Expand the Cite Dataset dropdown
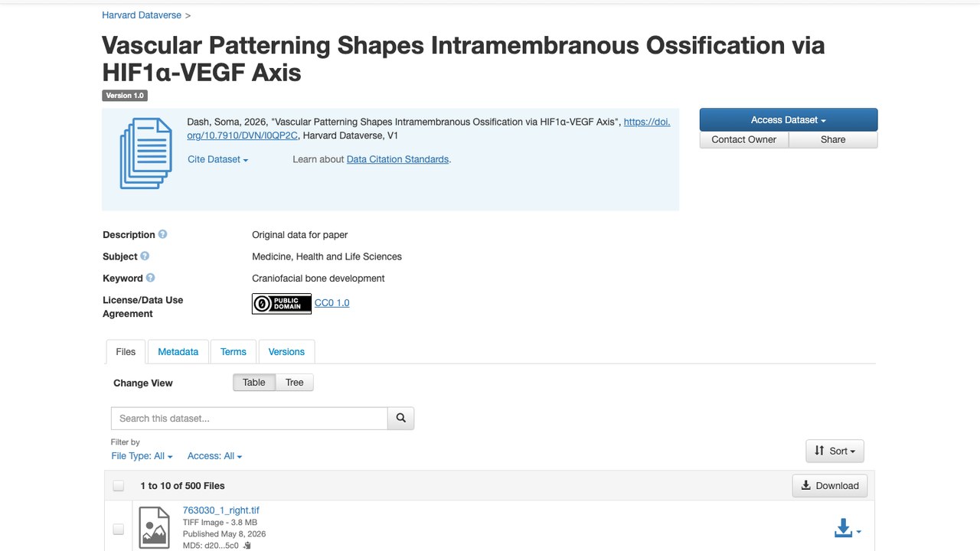Viewport: 980px width, 551px height. point(218,159)
